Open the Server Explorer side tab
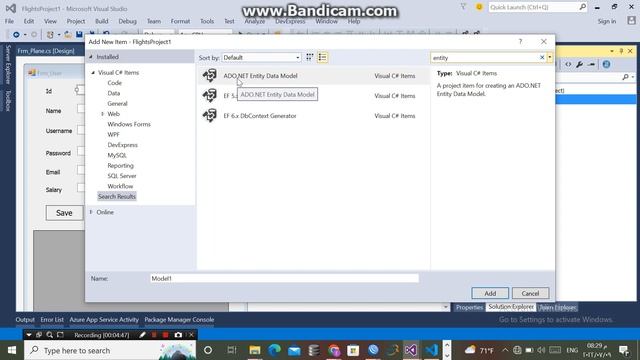 pos(8,64)
